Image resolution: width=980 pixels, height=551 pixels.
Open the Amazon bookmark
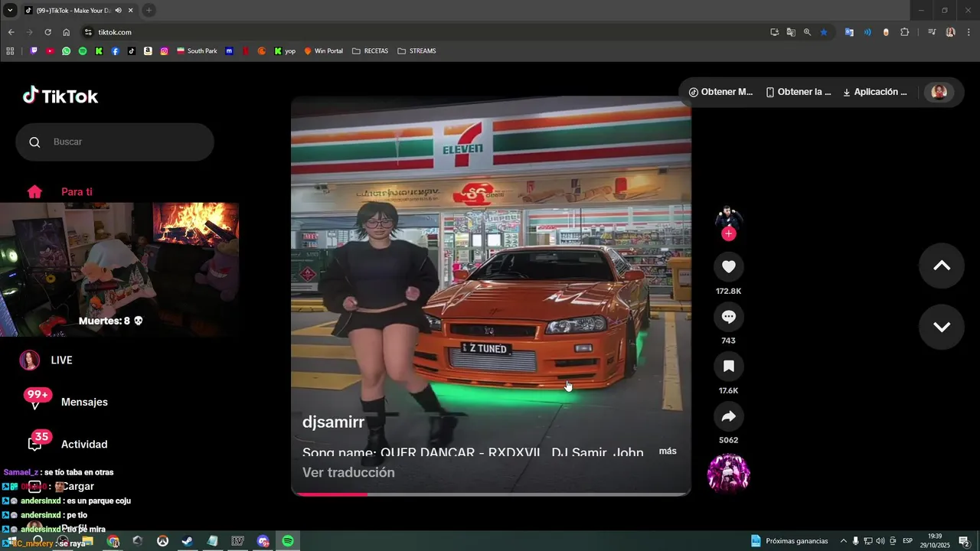point(148,51)
